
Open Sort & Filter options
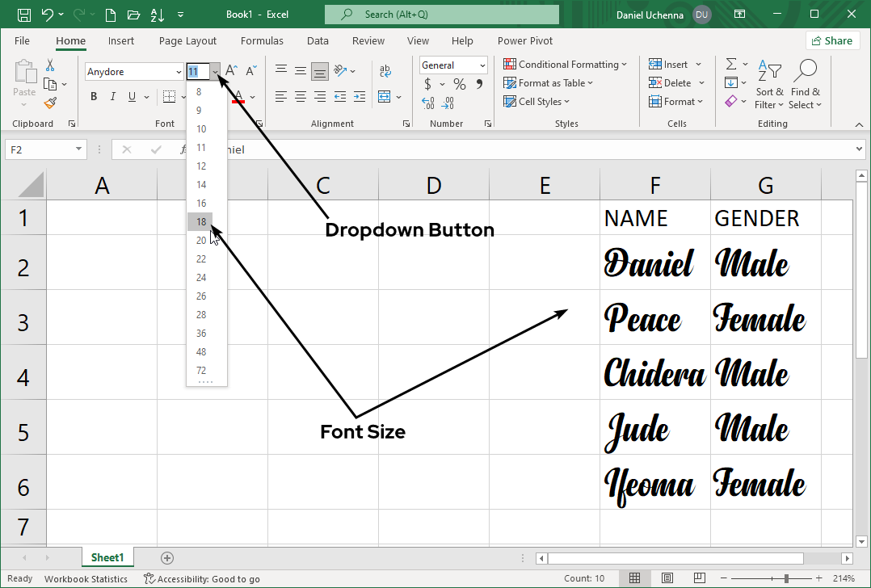tap(769, 87)
